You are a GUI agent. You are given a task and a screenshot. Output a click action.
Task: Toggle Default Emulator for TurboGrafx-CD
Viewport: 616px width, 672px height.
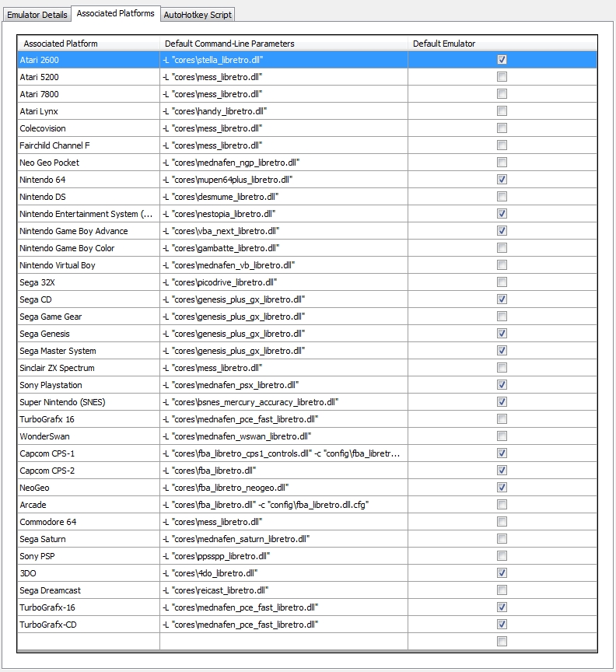coord(502,625)
